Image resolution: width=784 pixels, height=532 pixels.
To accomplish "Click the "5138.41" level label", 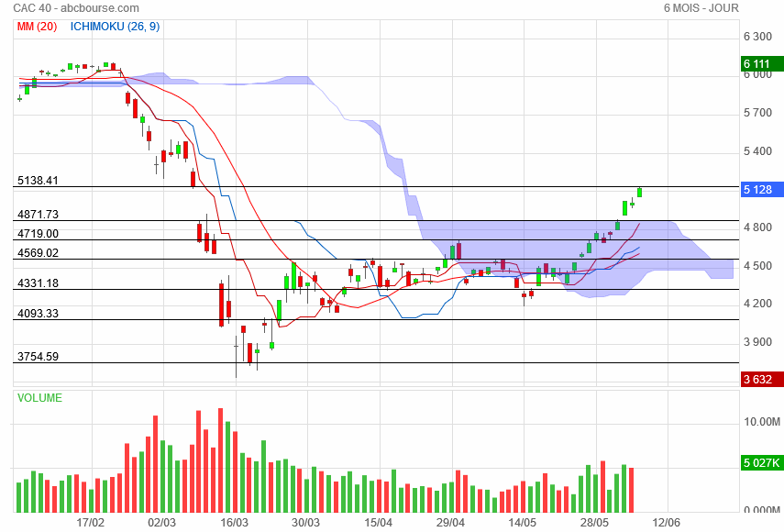I will [x=38, y=181].
